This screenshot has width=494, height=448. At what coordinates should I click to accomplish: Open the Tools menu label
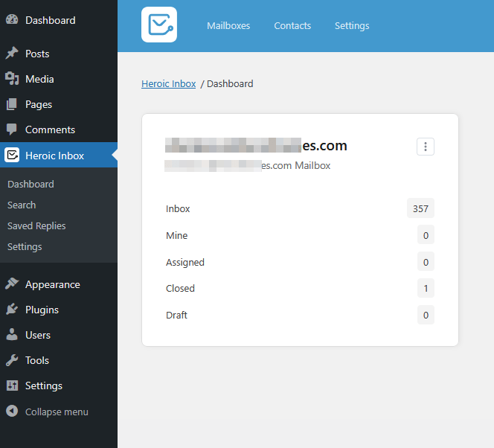pyautogui.click(x=37, y=360)
